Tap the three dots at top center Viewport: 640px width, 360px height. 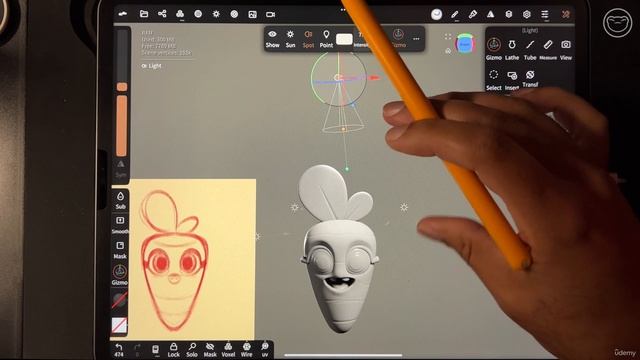click(x=343, y=10)
